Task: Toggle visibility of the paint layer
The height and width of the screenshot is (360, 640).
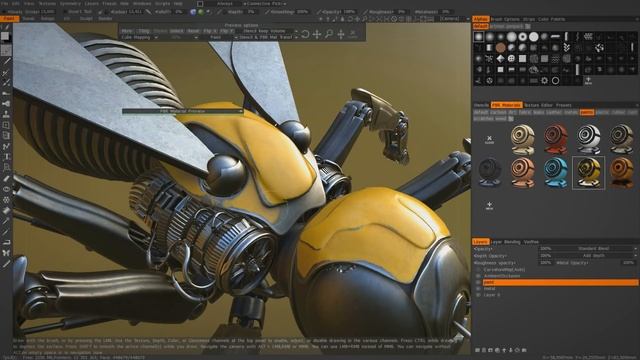Action: [x=478, y=282]
